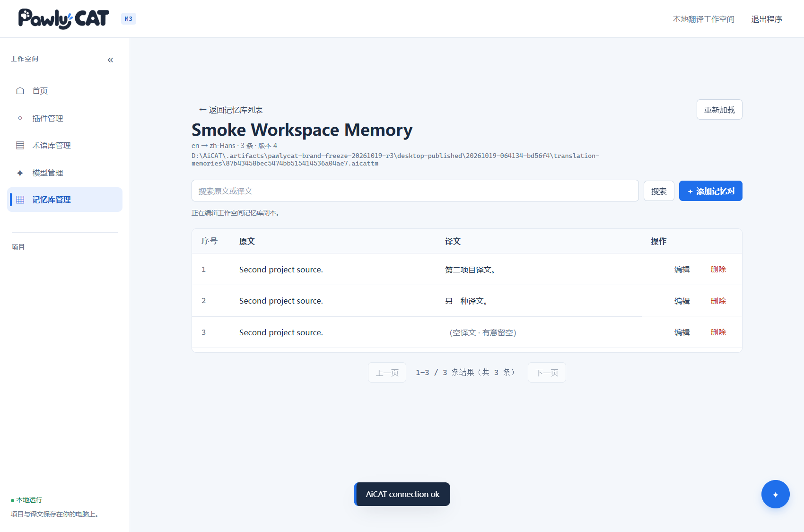The width and height of the screenshot is (804, 532).
Task: Click the 搜索 button
Action: pos(659,191)
